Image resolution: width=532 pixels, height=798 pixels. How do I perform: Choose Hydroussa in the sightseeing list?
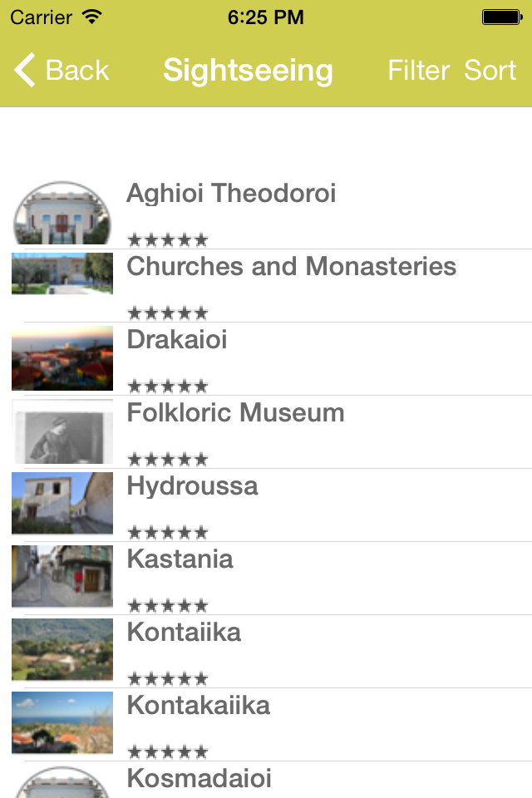pyautogui.click(x=192, y=486)
